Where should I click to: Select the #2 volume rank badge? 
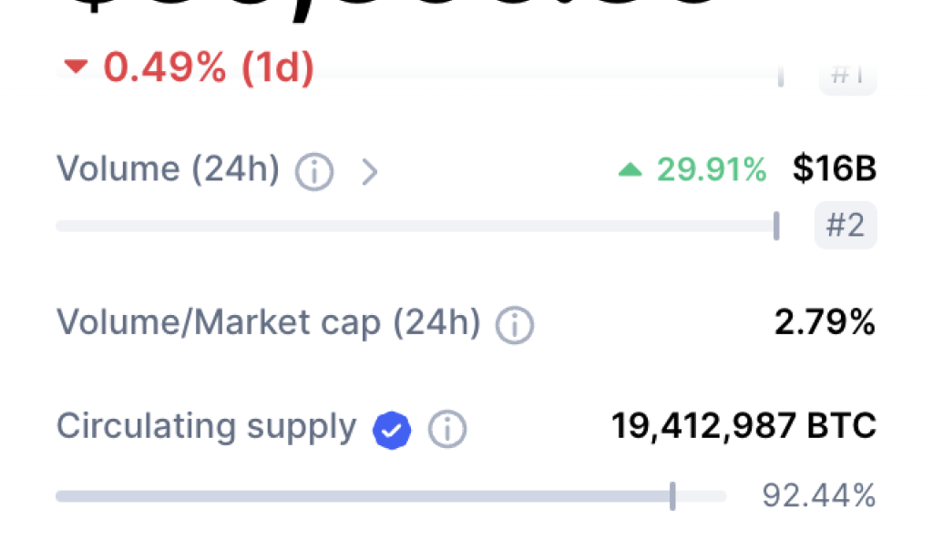[846, 225]
